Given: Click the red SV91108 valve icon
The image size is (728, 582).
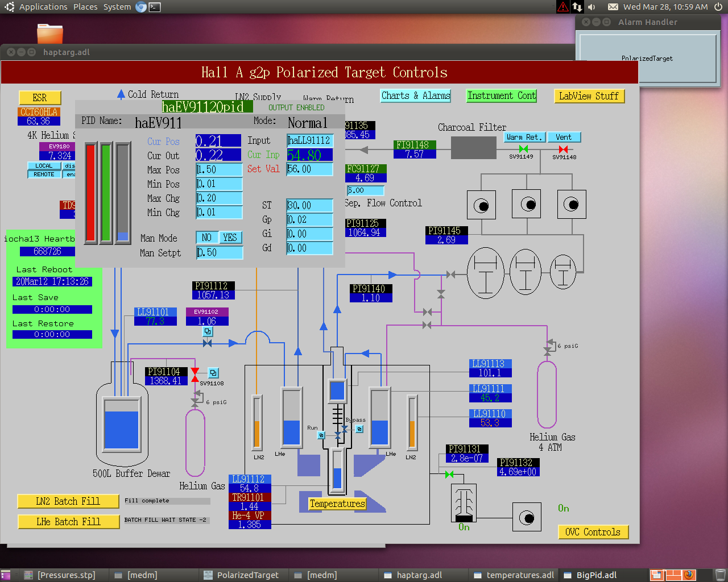Looking at the screenshot, I should [x=195, y=375].
